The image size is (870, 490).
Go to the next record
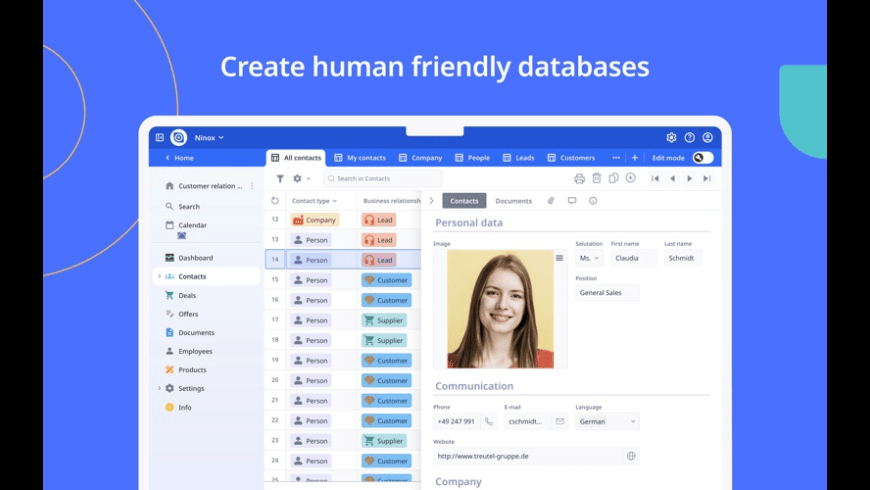(690, 179)
